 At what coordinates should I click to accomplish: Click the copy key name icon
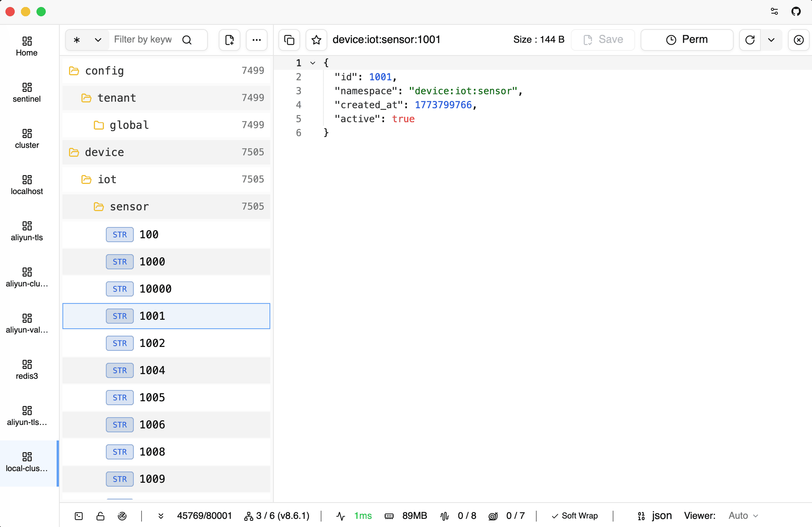289,40
